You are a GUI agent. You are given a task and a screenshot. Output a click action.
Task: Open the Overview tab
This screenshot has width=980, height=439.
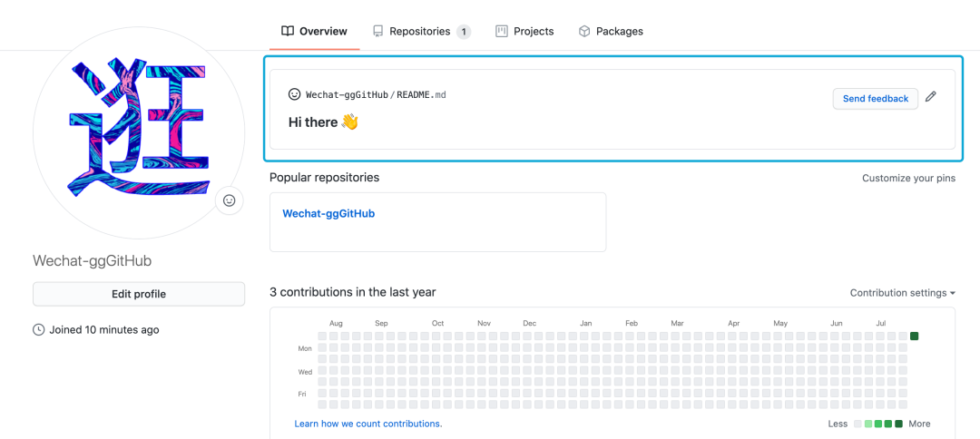(323, 31)
